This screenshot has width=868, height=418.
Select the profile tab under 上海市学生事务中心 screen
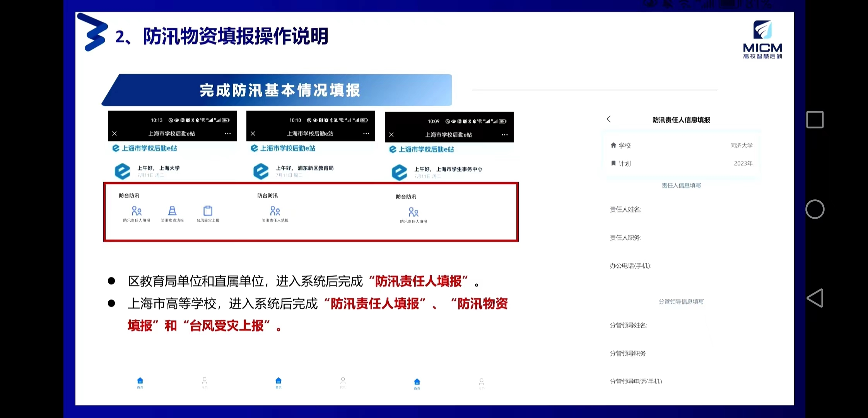(x=481, y=384)
